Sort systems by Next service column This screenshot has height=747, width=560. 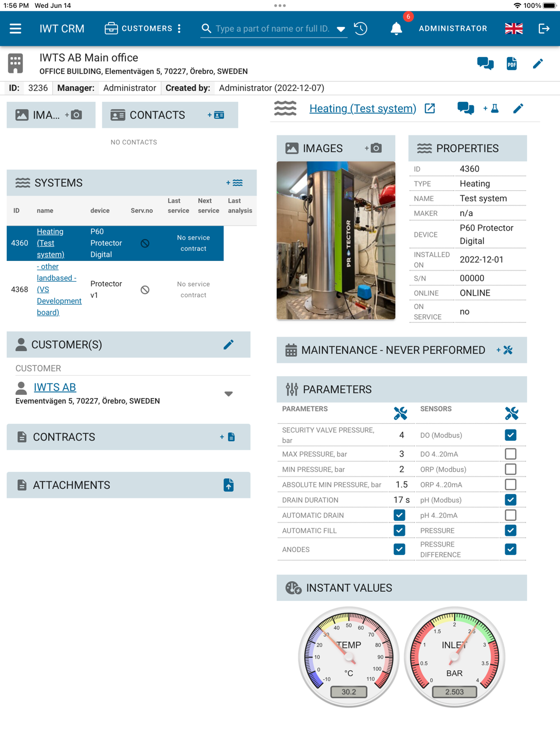[x=208, y=206]
